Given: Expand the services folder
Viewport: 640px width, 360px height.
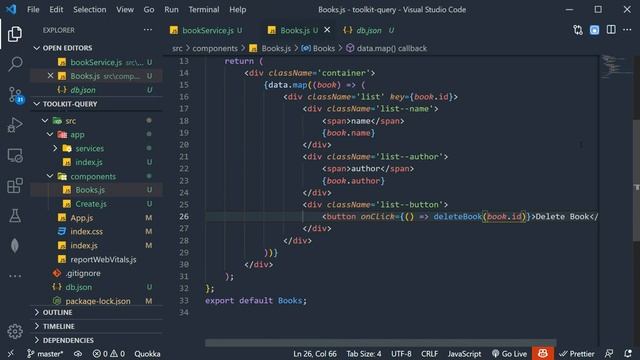Looking at the screenshot, I should click(x=55, y=148).
